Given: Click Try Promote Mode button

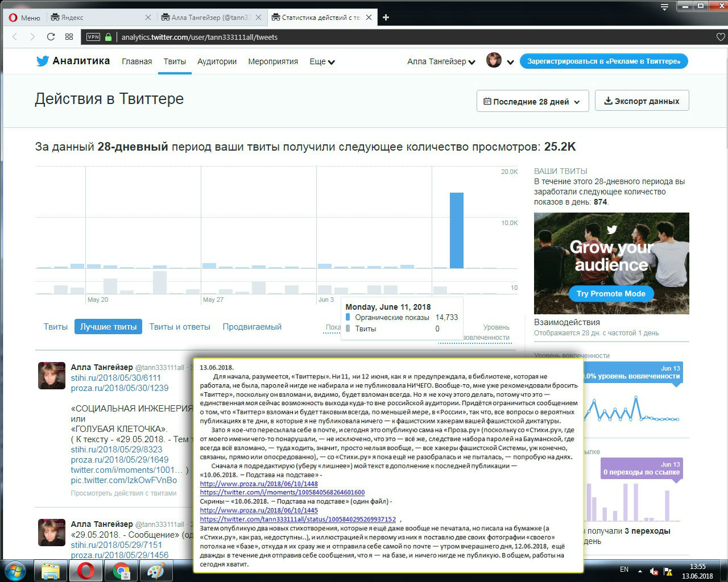Looking at the screenshot, I should (611, 294).
